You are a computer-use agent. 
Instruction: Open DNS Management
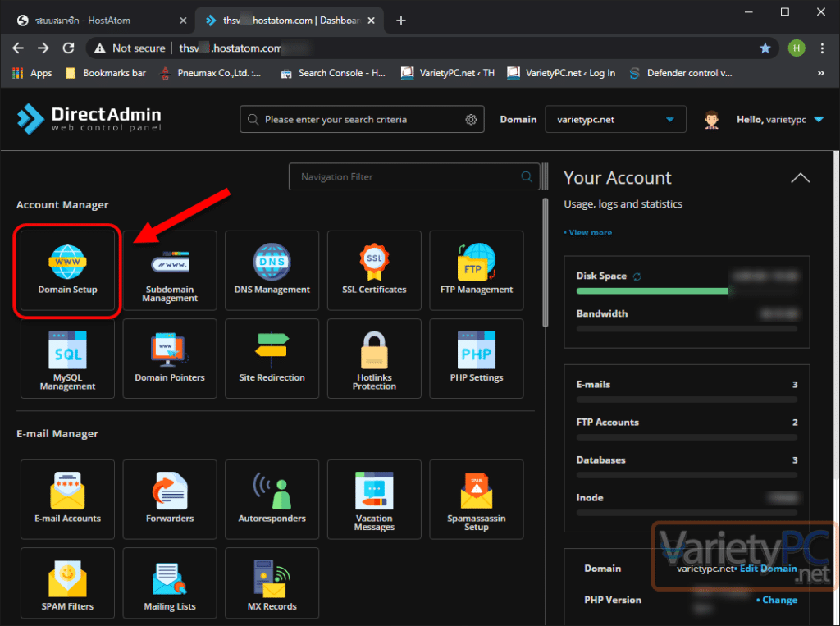[x=272, y=271]
